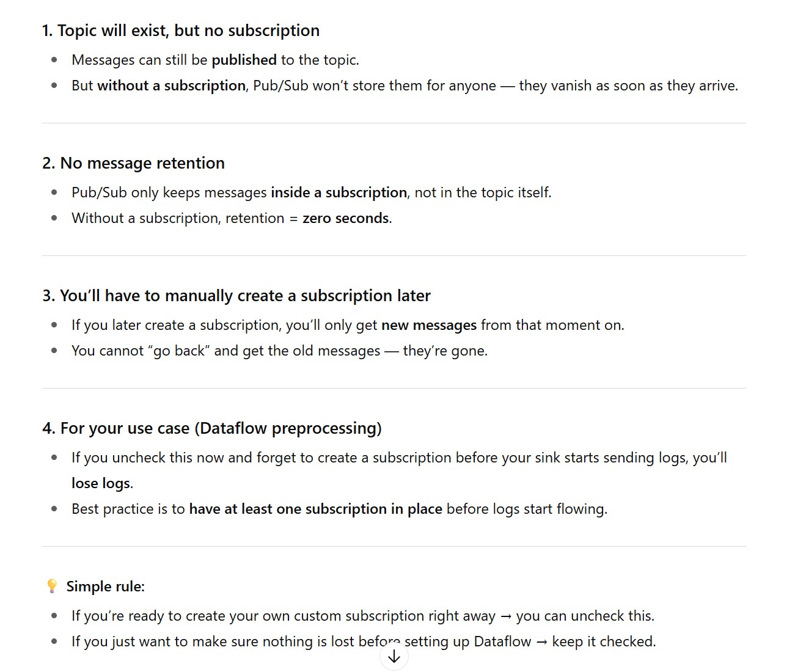Click the "Simple rule:" label
Image resolution: width=795 pixels, height=672 pixels.
coord(106,586)
